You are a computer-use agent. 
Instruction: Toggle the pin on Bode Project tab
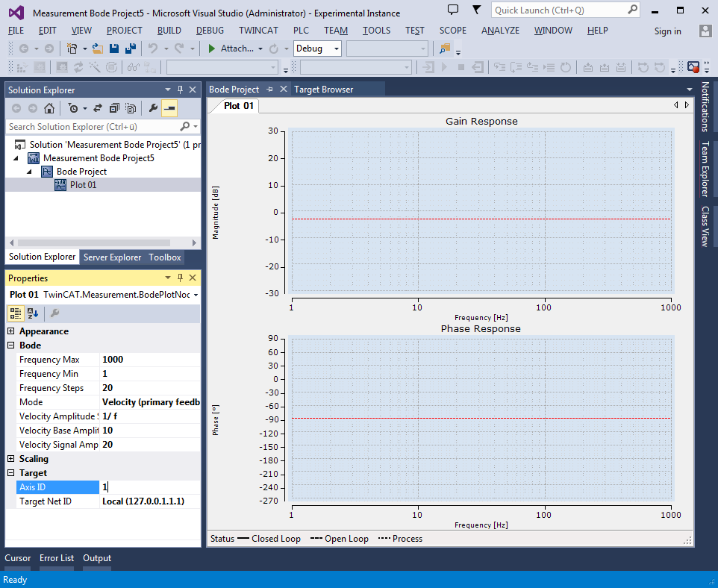(269, 90)
